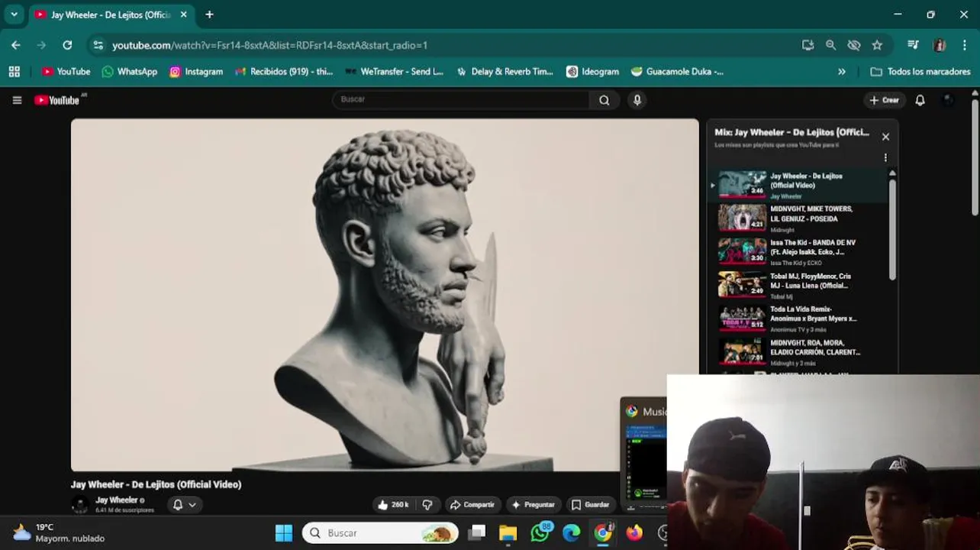Open Microsoft Edge from the taskbar
Viewport: 980px width, 550px height.
click(x=571, y=532)
